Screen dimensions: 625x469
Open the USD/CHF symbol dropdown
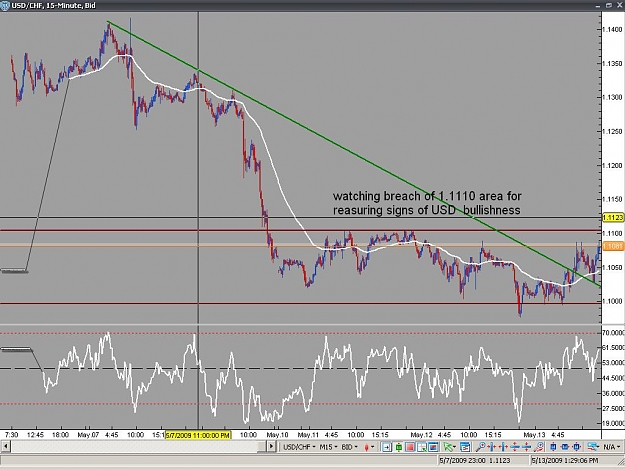click(x=299, y=447)
